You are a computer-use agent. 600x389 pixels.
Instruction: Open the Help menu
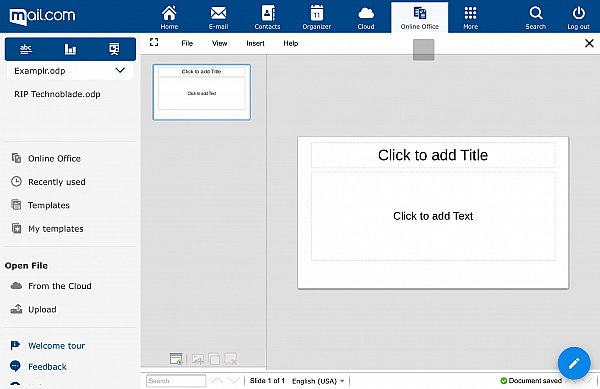[x=290, y=43]
